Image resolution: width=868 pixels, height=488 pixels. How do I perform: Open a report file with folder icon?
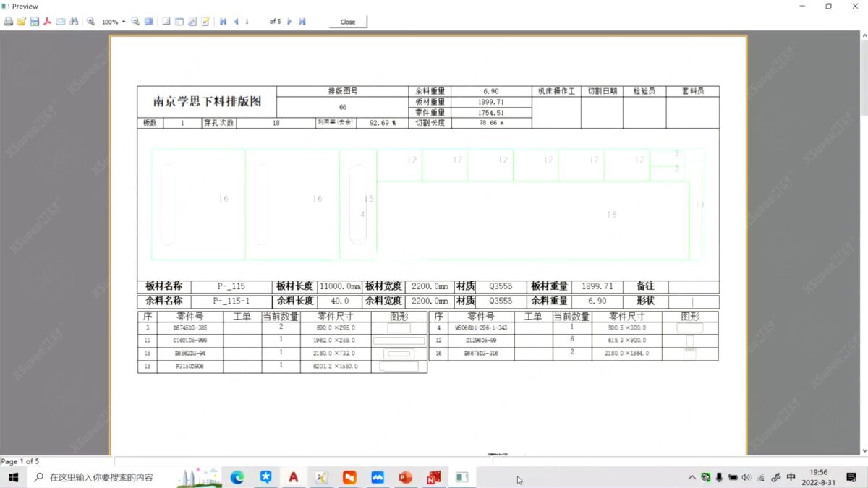point(22,22)
